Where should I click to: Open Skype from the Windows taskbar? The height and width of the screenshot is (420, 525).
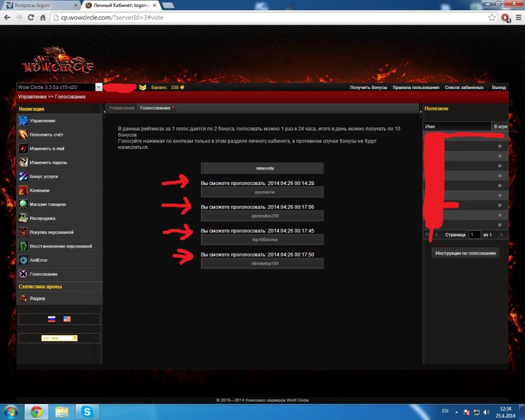tap(87, 411)
